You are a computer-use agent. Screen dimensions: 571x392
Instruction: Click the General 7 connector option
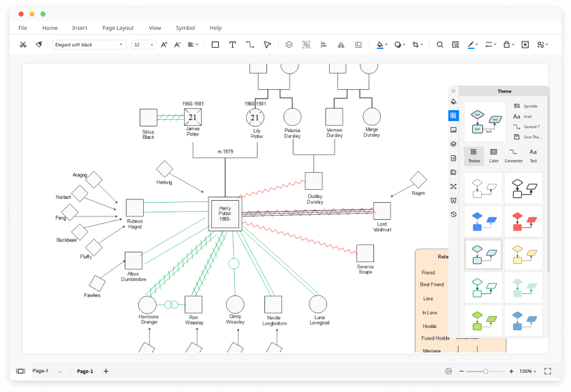pos(527,127)
